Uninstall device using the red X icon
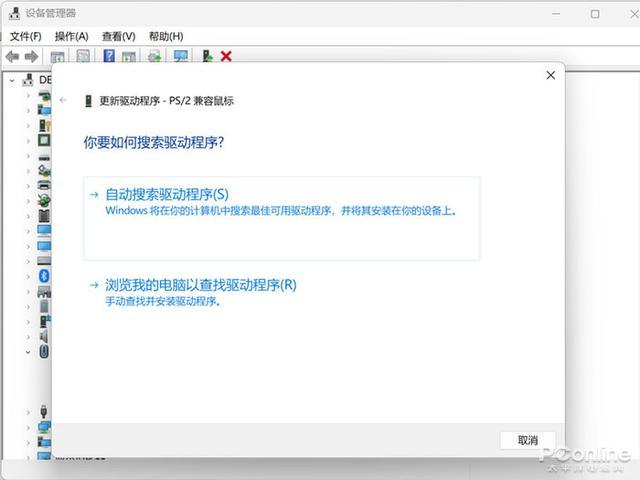640x480 pixels. (x=226, y=56)
